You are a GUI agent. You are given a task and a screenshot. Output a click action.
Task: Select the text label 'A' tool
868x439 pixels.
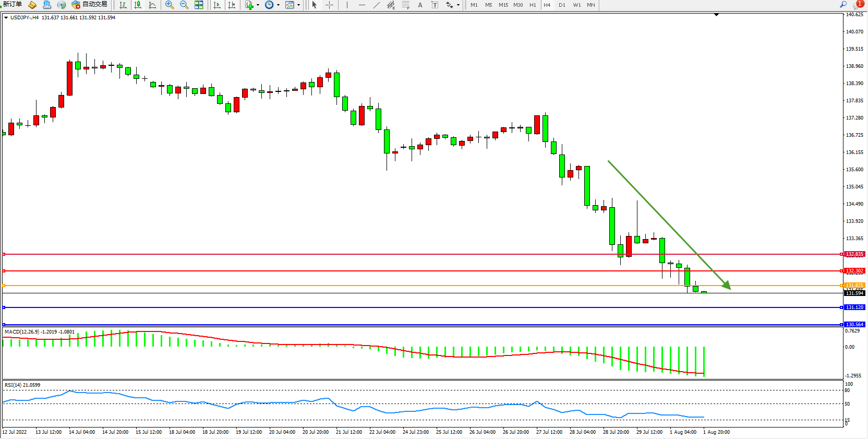coord(420,5)
